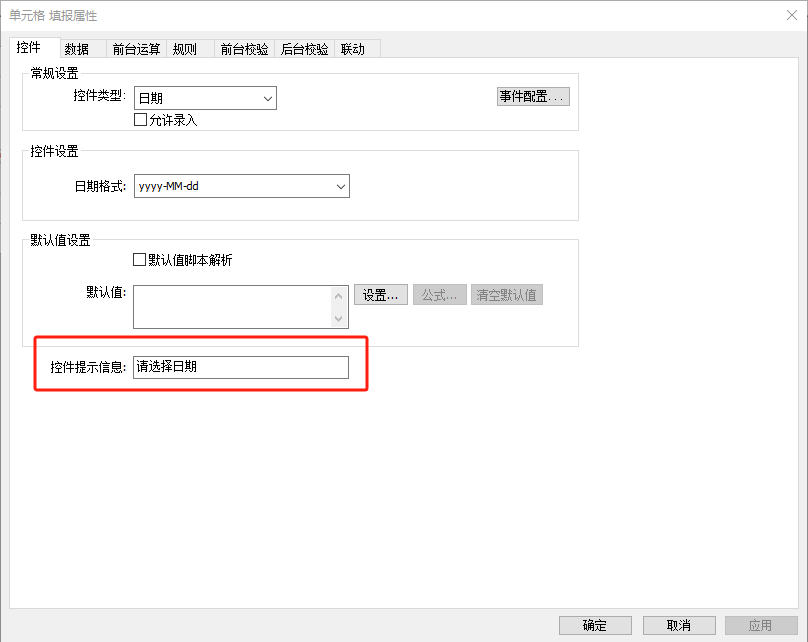Go to the 前台校验 tab

(x=244, y=49)
